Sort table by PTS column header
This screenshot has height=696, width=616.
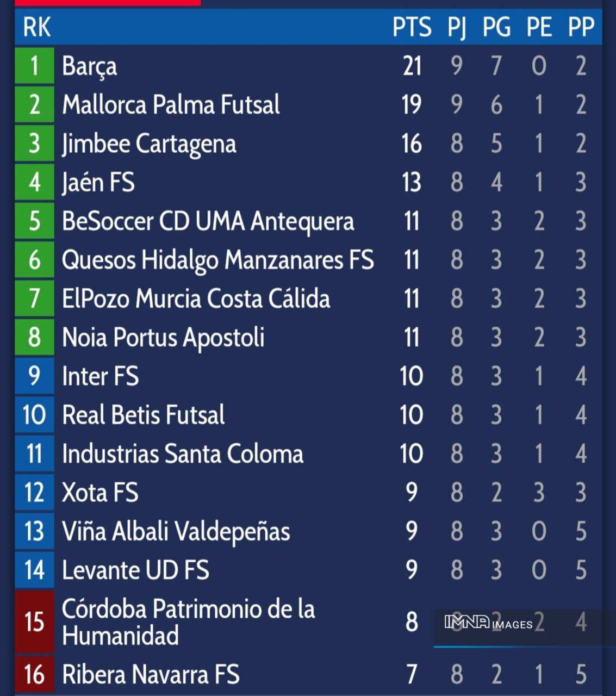point(412,27)
